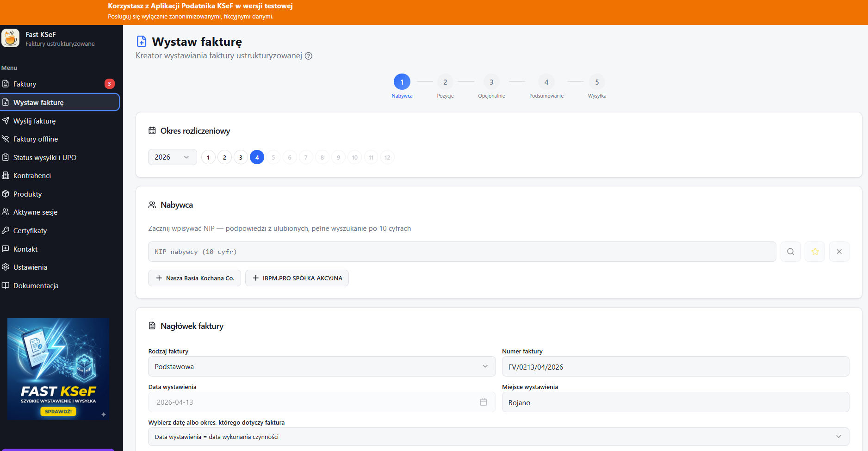Add buyer Nasza Basia Kochana Co.
This screenshot has width=868, height=451.
[x=195, y=278]
